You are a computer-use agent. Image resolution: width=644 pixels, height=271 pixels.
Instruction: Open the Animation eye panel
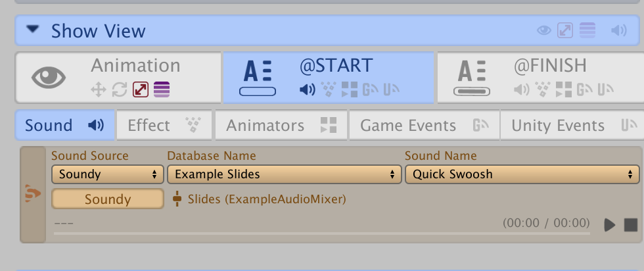point(49,78)
